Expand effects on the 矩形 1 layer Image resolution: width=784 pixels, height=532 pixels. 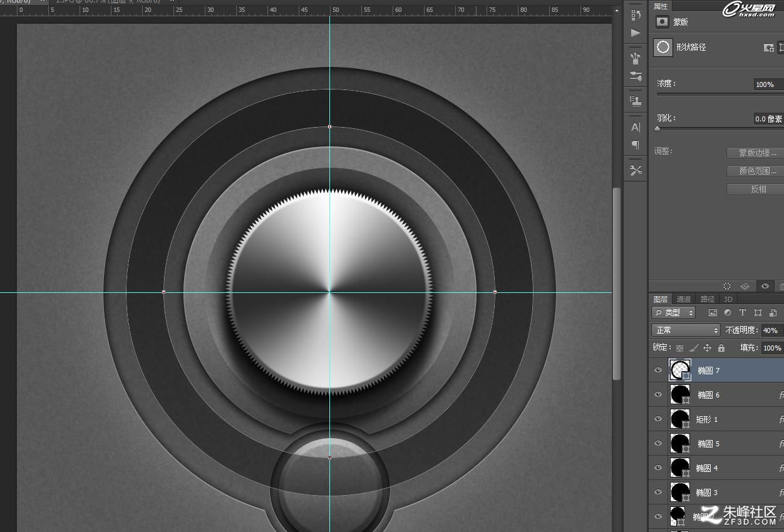pyautogui.click(x=781, y=419)
